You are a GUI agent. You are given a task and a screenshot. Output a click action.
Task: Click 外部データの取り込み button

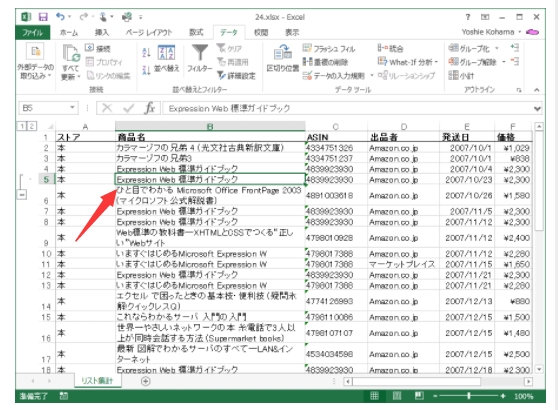tap(35, 62)
